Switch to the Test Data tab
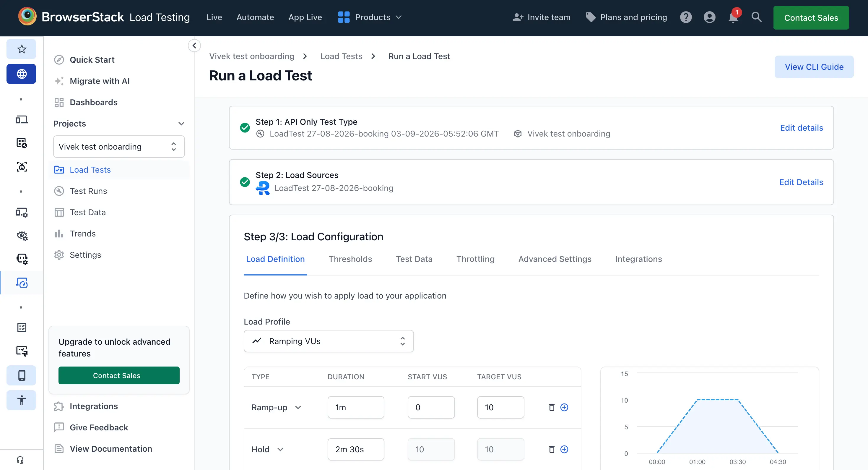 pos(414,259)
